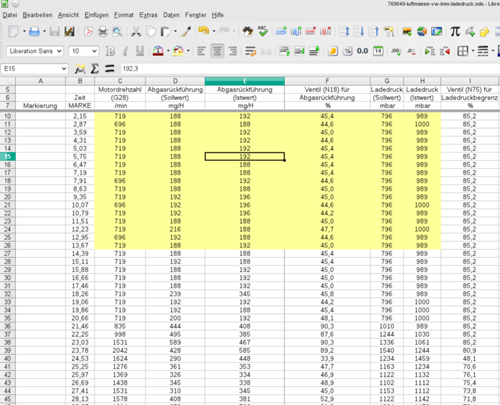500x405 pixels.
Task: Toggle Bold formatting
Action: [110, 51]
